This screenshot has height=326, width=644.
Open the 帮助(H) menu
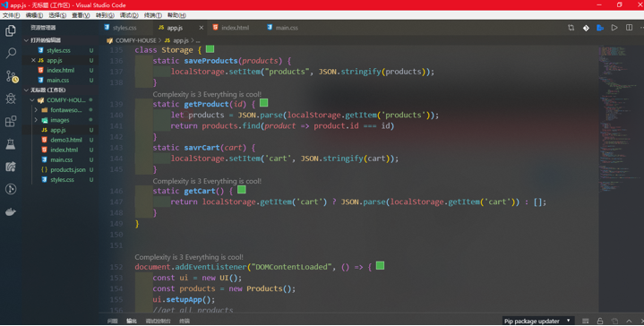(176, 15)
